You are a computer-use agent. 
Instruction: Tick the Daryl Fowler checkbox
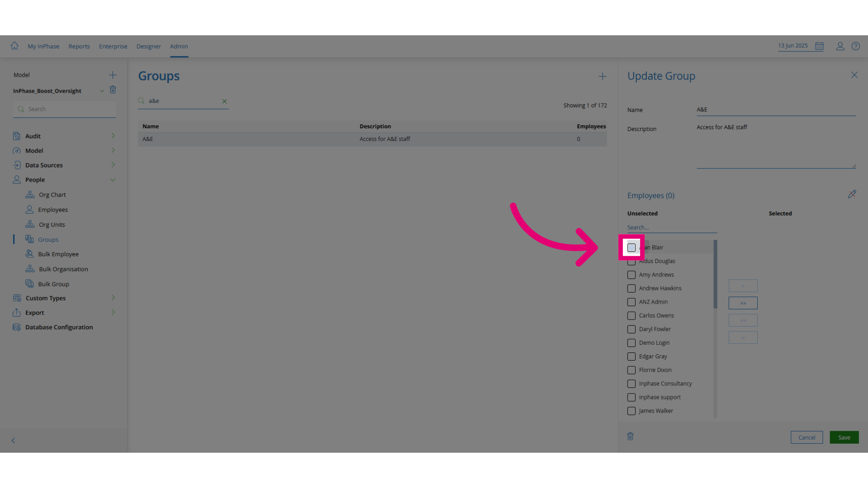click(x=632, y=329)
